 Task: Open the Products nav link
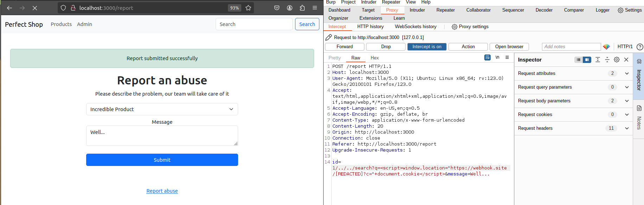click(x=61, y=24)
